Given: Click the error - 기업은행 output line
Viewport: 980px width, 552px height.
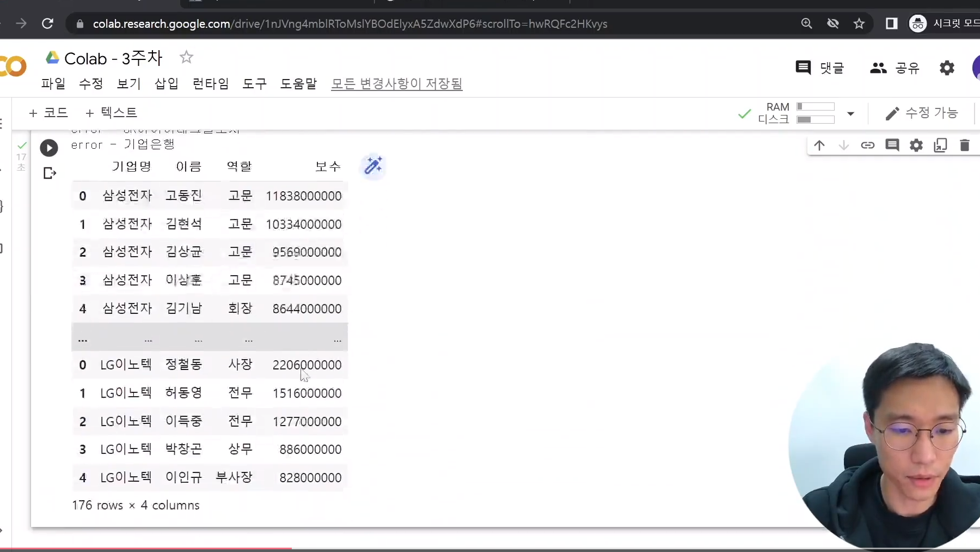Looking at the screenshot, I should pyautogui.click(x=123, y=144).
